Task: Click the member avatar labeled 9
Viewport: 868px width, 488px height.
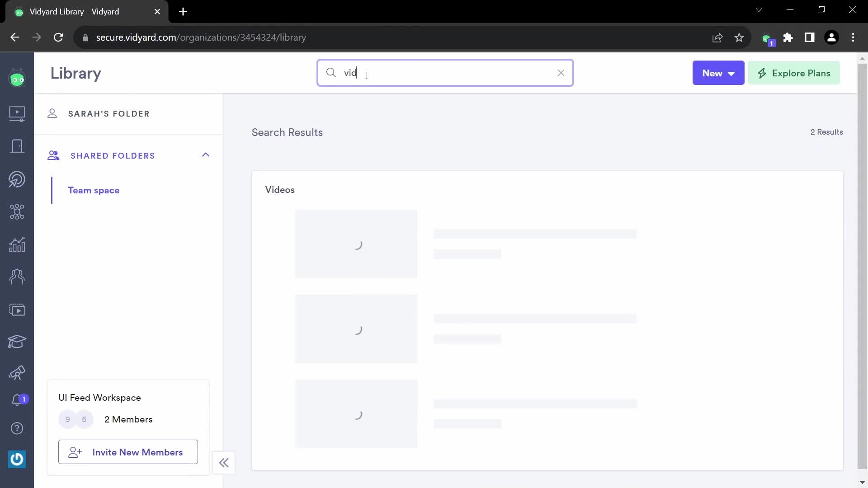Action: [x=68, y=420]
